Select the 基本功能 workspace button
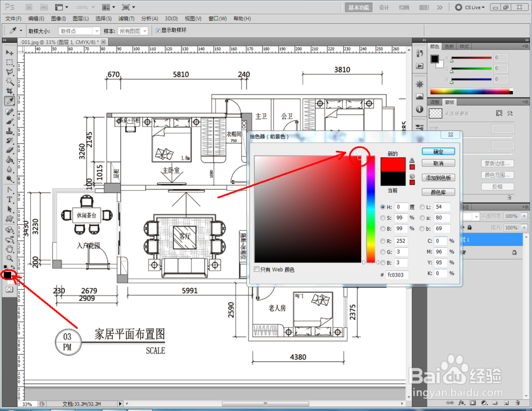Image resolution: width=532 pixels, height=411 pixels. pos(359,7)
